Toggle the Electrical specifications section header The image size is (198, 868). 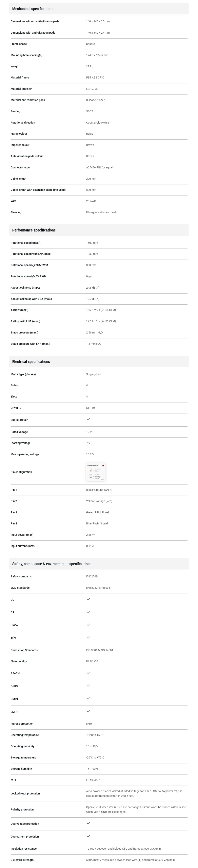click(99, 362)
